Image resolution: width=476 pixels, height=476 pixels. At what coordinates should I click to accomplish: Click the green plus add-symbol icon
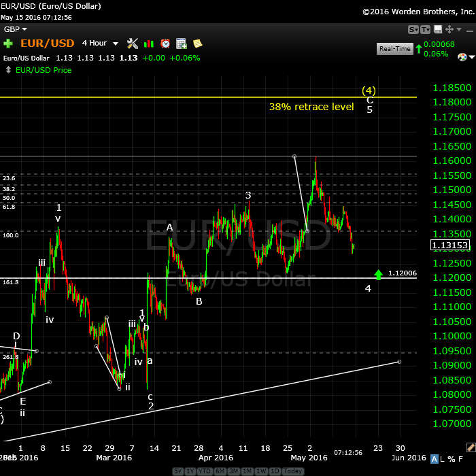coord(8,44)
